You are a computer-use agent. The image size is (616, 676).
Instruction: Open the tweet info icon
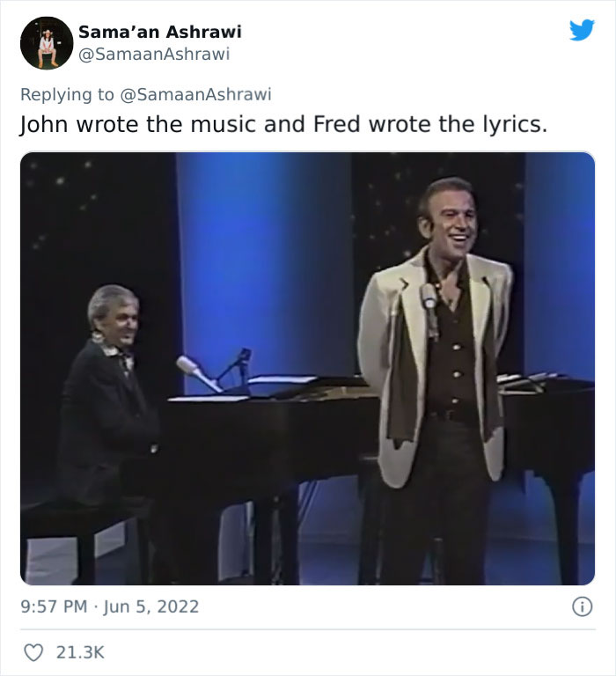581,606
